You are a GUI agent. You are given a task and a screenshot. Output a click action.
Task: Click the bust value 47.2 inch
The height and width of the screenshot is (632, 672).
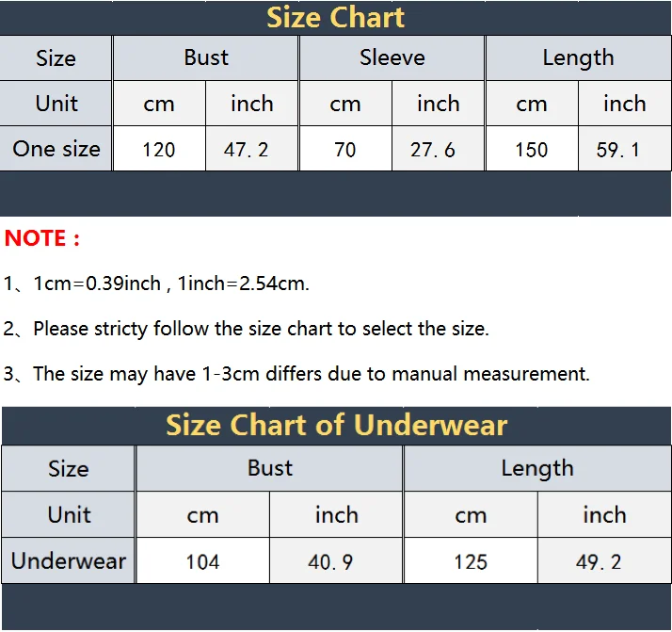(x=251, y=149)
